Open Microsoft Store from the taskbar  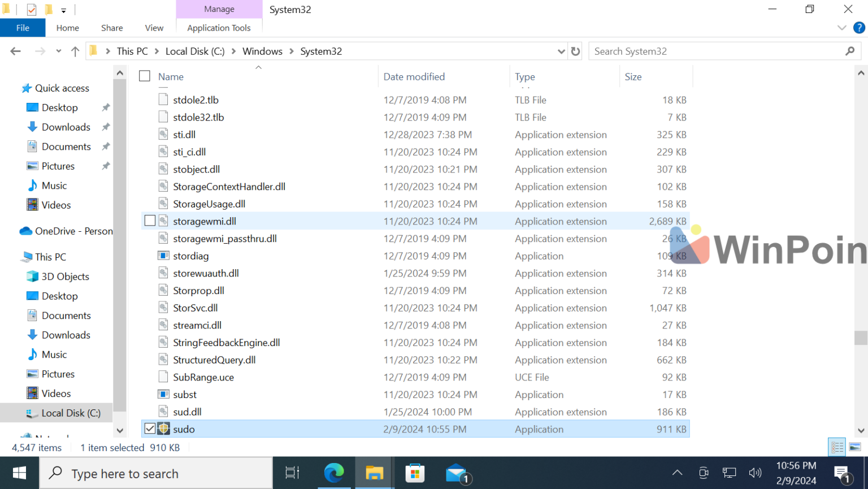click(416, 473)
